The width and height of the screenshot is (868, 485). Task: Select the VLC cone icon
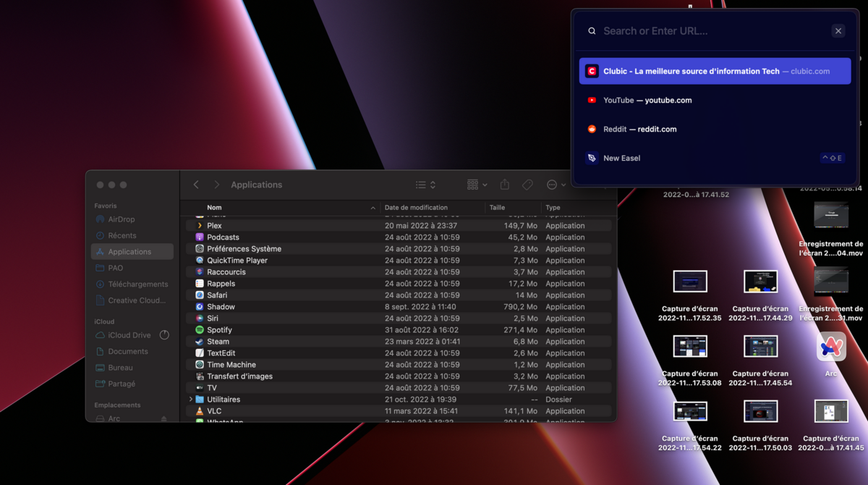click(x=200, y=411)
